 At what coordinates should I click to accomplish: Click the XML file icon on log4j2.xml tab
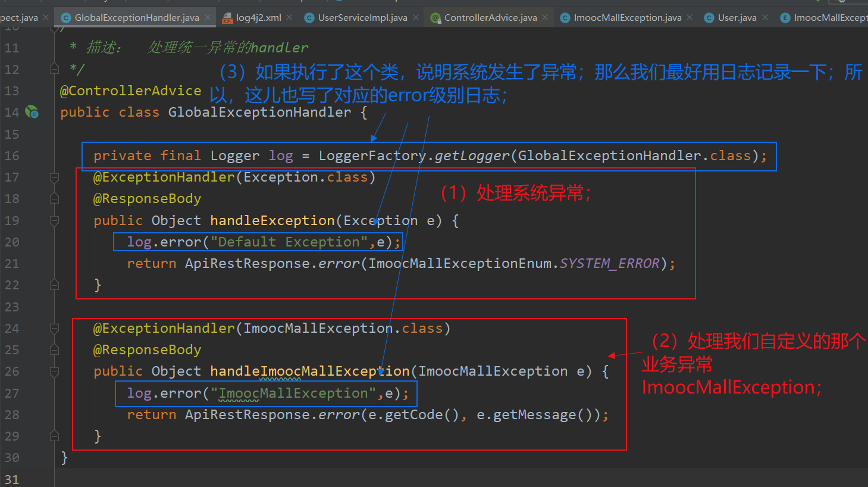tap(227, 17)
